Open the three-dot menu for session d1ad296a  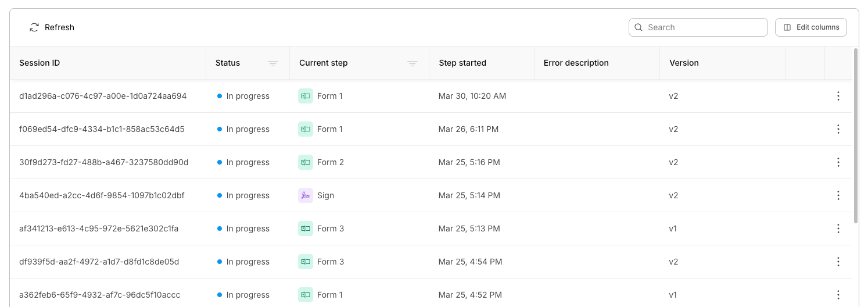838,96
